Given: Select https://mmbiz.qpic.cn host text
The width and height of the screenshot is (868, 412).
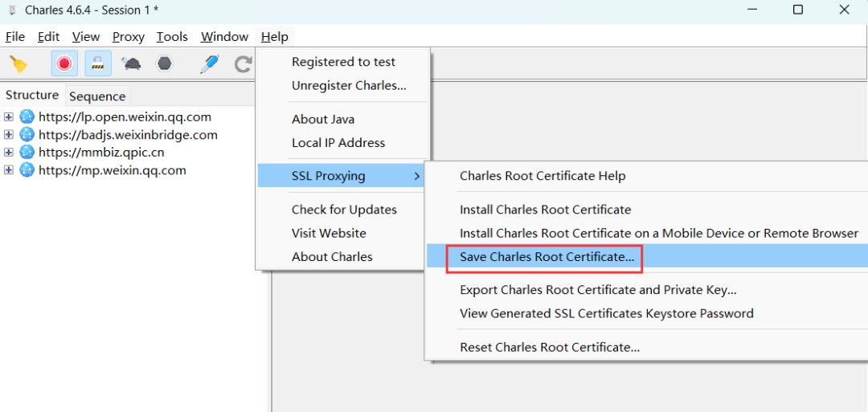Looking at the screenshot, I should coord(101,153).
